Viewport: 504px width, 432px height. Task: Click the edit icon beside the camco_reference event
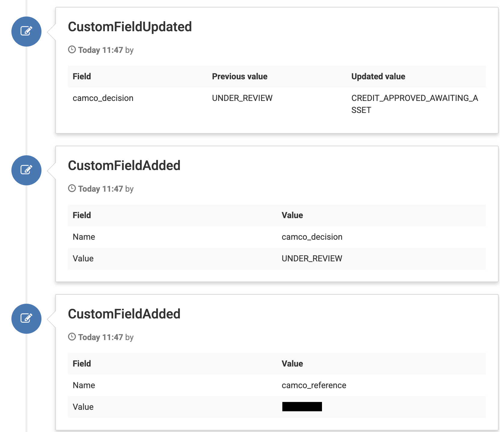26,319
